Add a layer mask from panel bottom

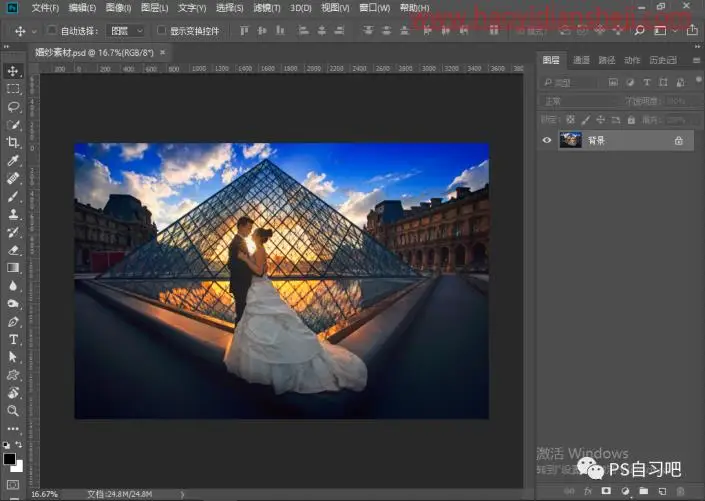tap(606, 491)
